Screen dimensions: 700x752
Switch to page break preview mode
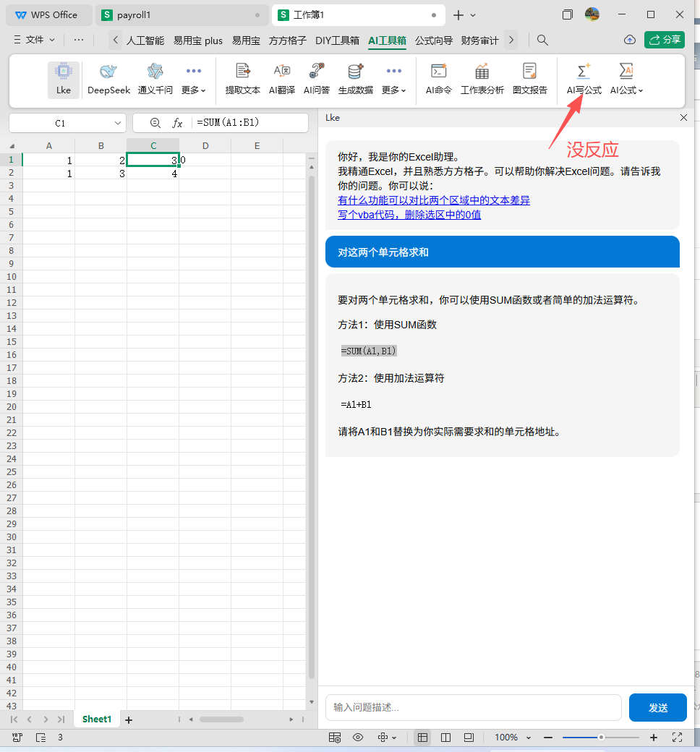(x=445, y=738)
